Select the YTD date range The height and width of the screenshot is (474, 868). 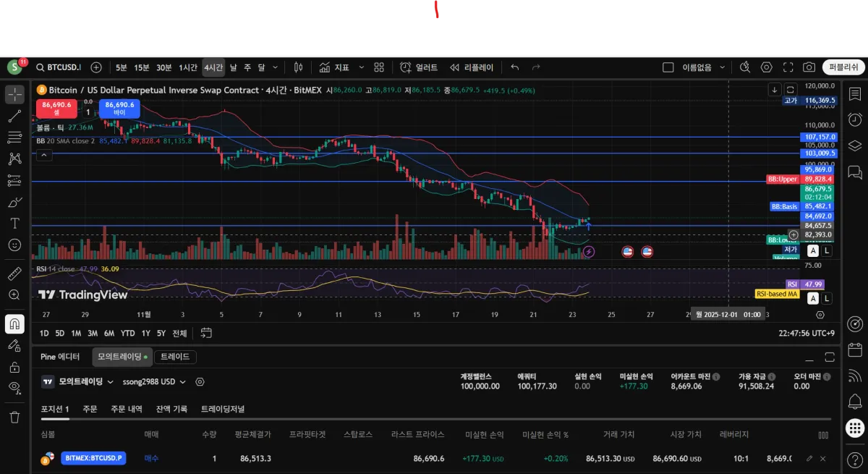(127, 334)
